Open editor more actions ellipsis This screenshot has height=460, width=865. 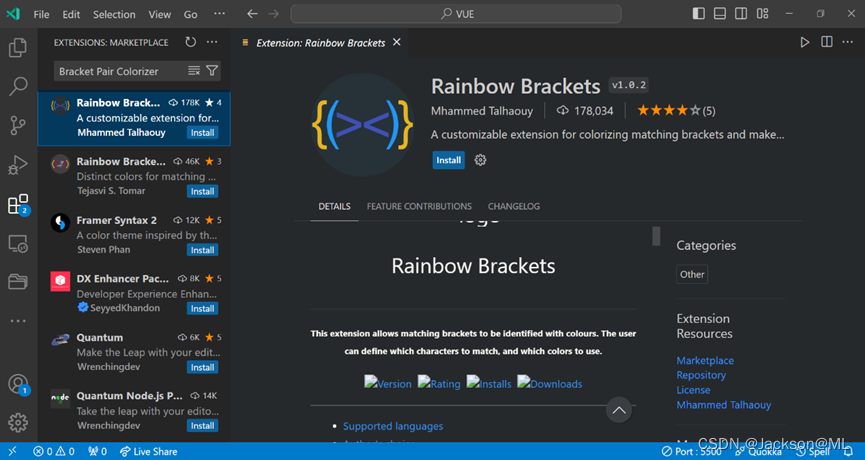tap(848, 42)
